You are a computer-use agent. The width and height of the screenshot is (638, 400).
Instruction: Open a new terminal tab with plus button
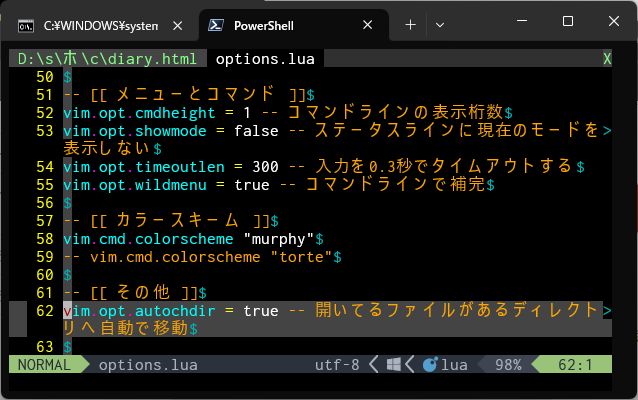pyautogui.click(x=410, y=23)
